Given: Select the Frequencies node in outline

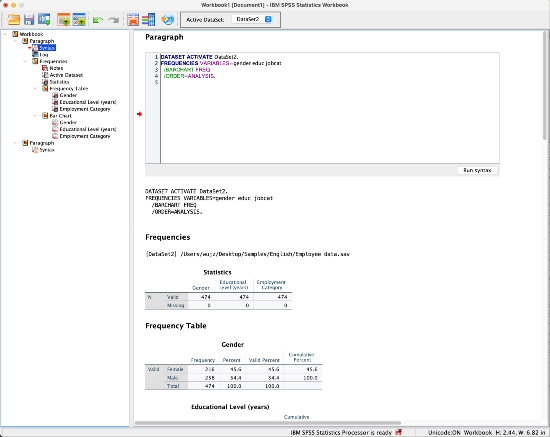Looking at the screenshot, I should [49, 61].
